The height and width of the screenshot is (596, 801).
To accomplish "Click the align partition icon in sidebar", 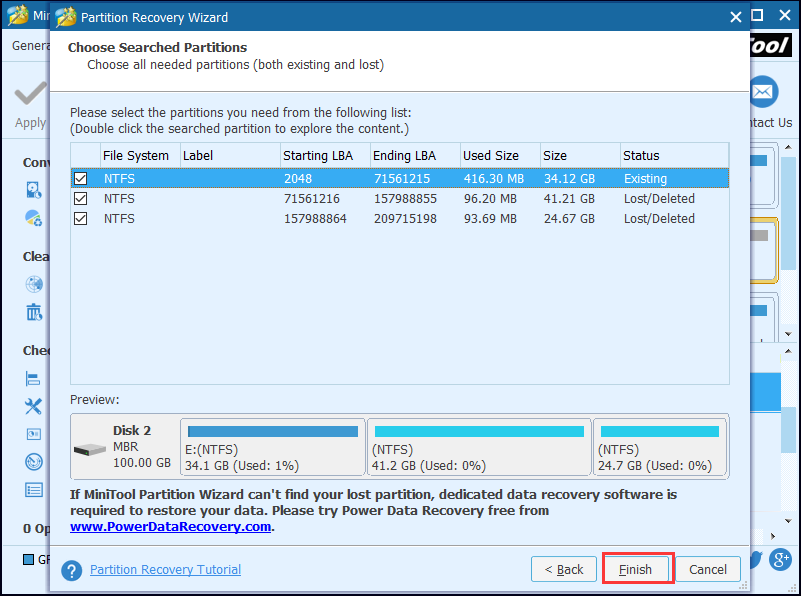I will click(x=33, y=379).
